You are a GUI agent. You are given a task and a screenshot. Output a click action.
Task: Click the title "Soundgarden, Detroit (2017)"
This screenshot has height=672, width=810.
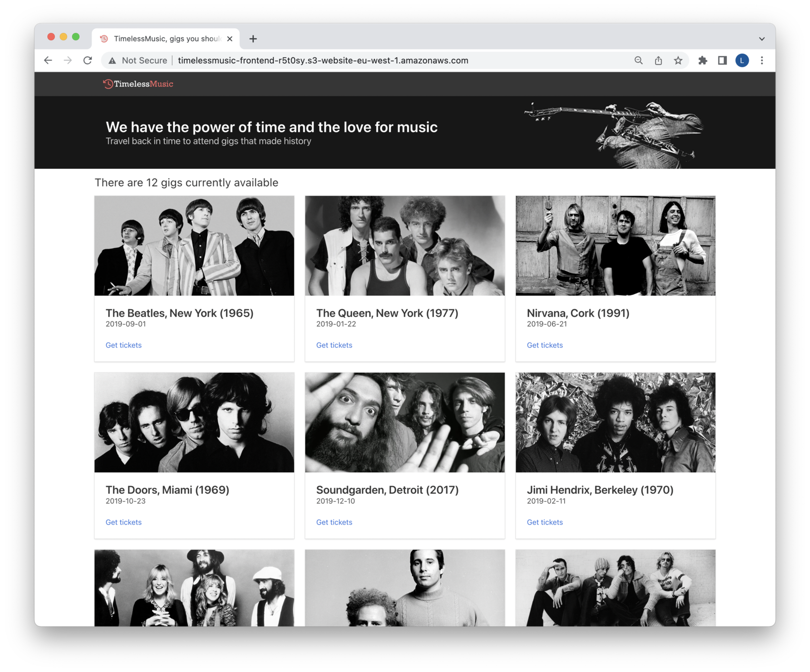(387, 490)
